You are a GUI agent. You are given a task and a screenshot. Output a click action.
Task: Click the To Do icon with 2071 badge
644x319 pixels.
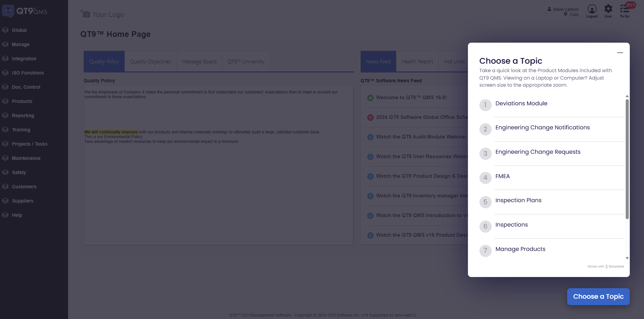pos(624,10)
